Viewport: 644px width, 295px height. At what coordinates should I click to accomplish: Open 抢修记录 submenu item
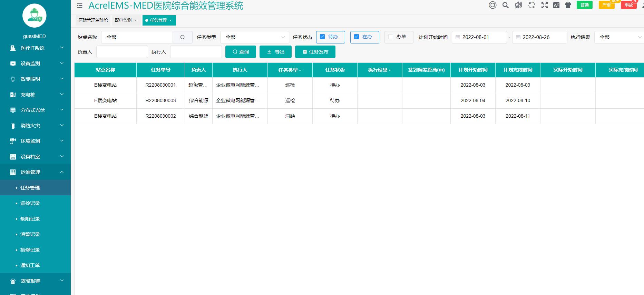[35, 250]
